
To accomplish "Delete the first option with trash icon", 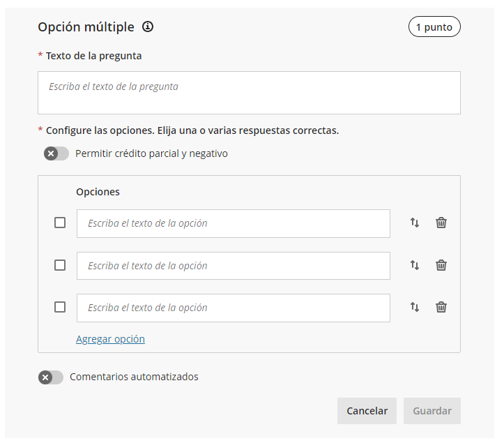I will (441, 223).
